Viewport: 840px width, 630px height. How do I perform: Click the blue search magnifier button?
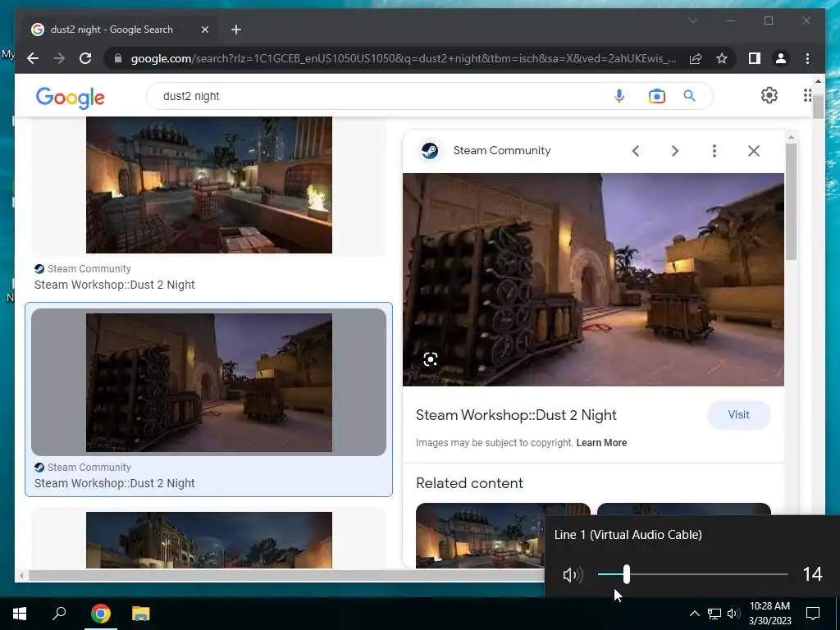pos(689,96)
